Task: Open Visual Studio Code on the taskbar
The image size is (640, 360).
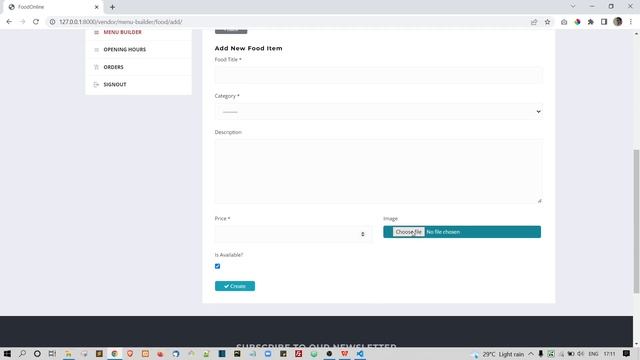Action: [360, 353]
